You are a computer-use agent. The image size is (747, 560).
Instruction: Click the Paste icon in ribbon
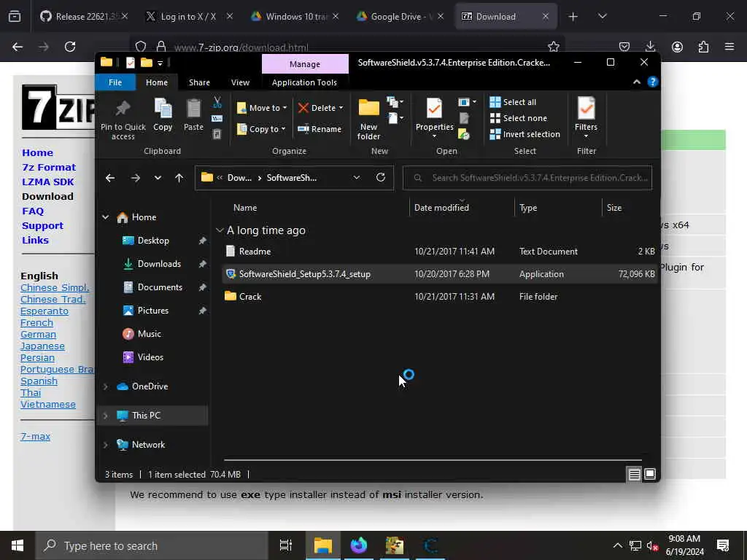193,109
